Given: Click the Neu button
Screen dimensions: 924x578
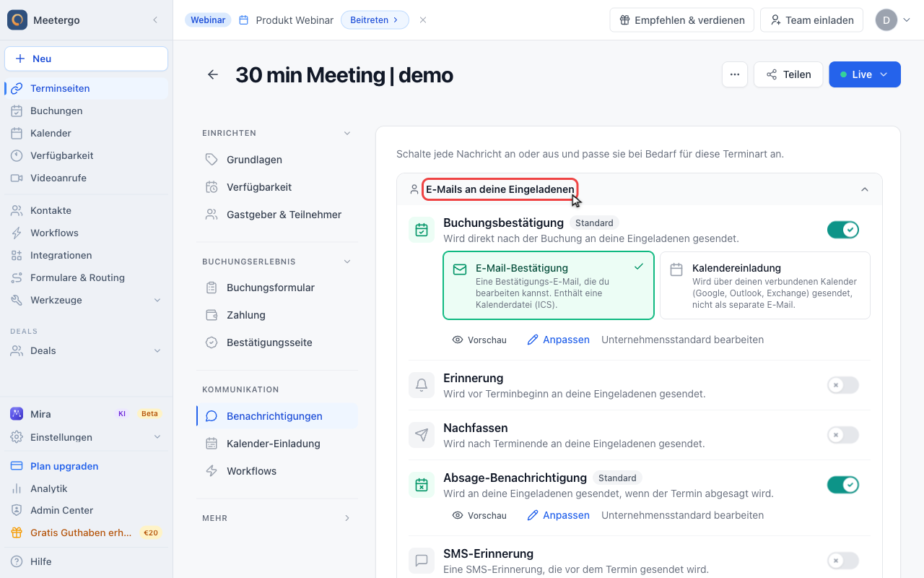Looking at the screenshot, I should point(87,59).
